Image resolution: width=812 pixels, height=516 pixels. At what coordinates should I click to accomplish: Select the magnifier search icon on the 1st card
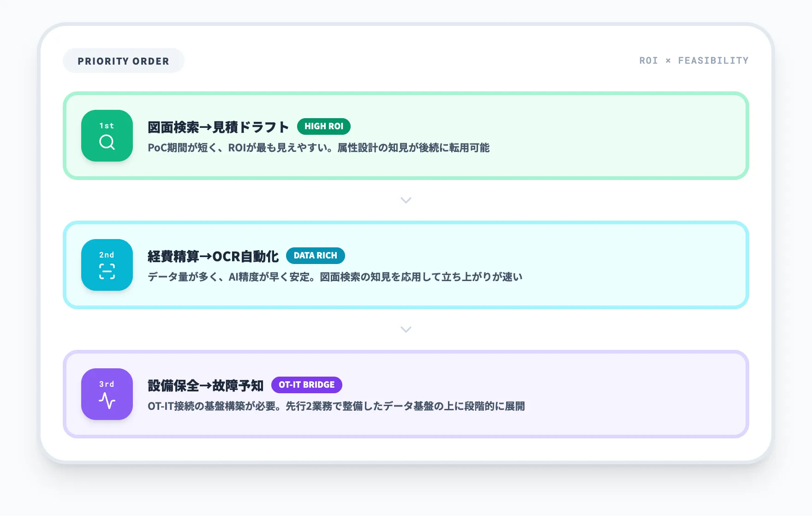coord(107,143)
